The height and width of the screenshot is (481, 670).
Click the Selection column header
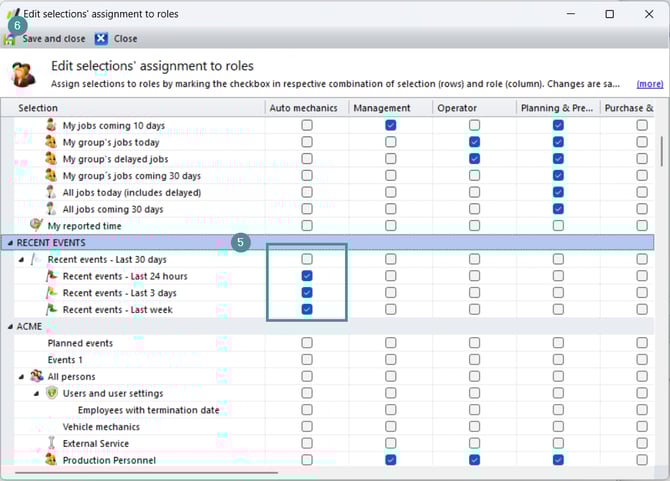(132, 108)
